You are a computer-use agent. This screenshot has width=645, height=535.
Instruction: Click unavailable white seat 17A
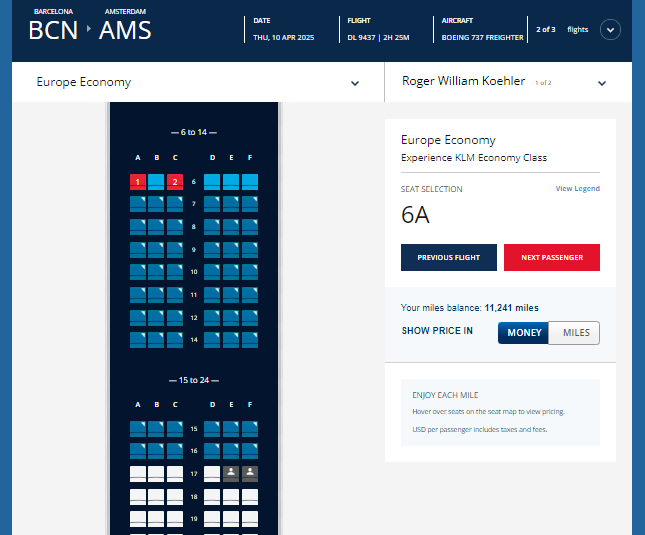(138, 473)
